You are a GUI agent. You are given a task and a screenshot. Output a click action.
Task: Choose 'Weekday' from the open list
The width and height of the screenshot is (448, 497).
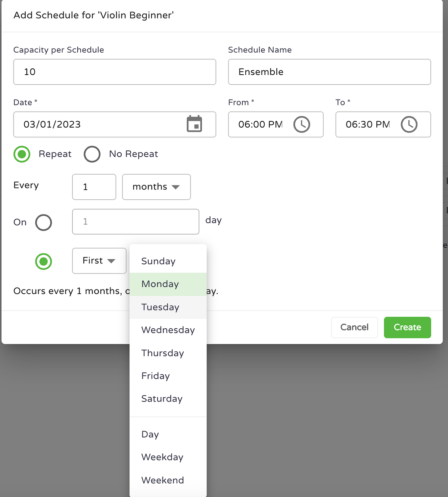[162, 457]
